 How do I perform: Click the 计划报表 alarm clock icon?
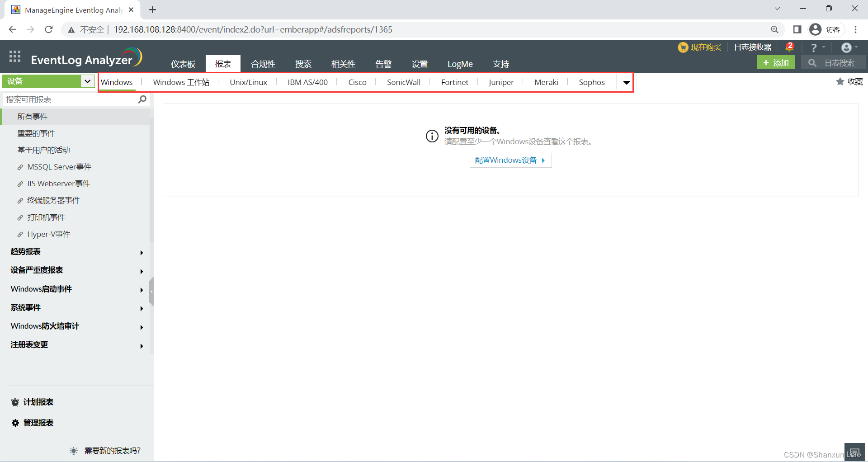point(14,402)
